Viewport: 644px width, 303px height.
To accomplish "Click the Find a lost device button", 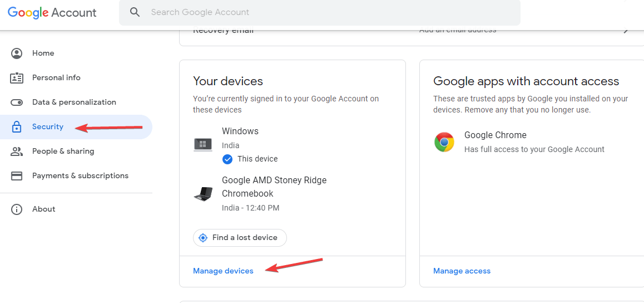I will pos(240,238).
